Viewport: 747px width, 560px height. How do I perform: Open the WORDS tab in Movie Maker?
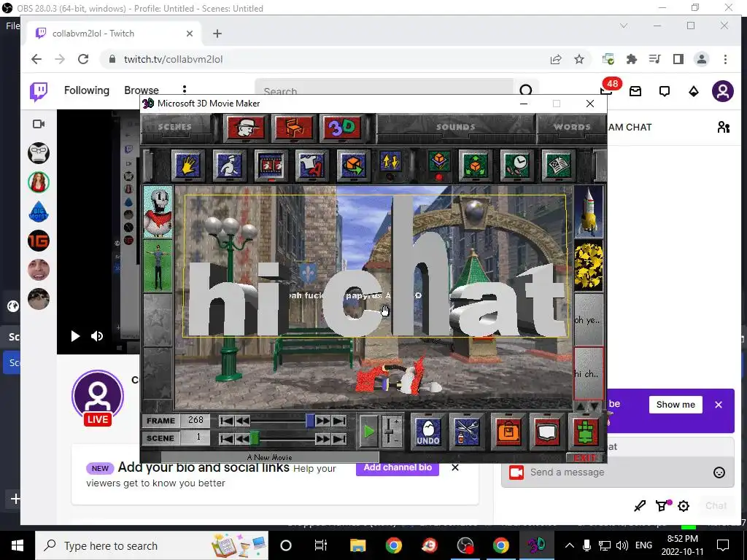tap(572, 127)
